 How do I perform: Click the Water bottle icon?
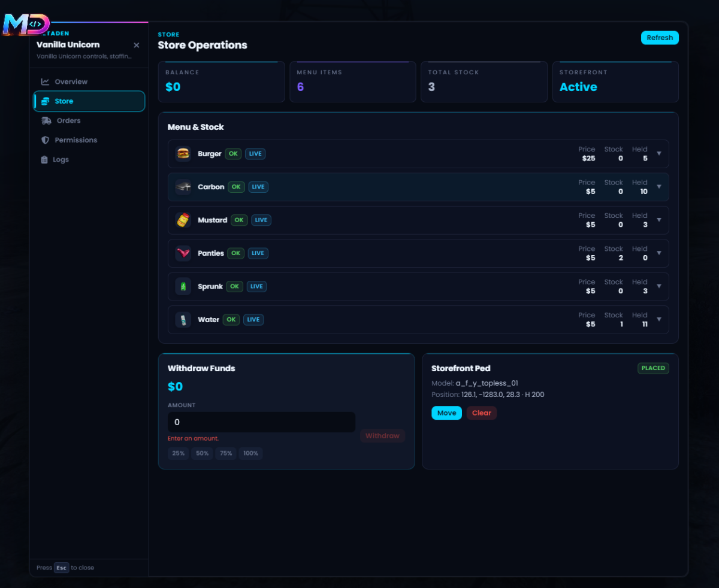click(x=183, y=320)
